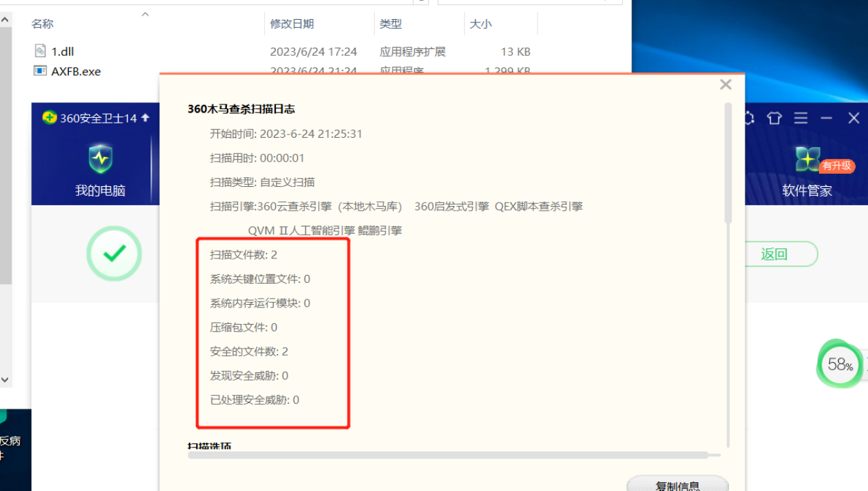Click the 软件管家 colorful icon
This screenshot has height=491, width=868.
807,159
